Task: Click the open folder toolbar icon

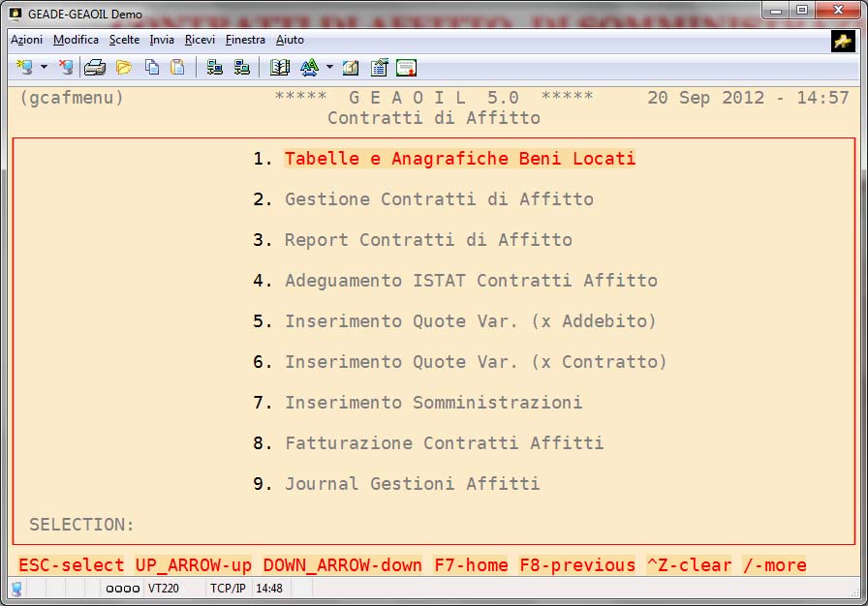Action: click(x=123, y=67)
